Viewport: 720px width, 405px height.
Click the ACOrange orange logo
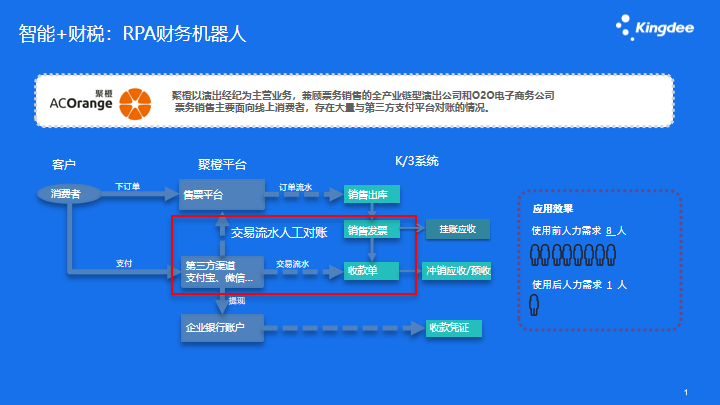click(x=135, y=104)
